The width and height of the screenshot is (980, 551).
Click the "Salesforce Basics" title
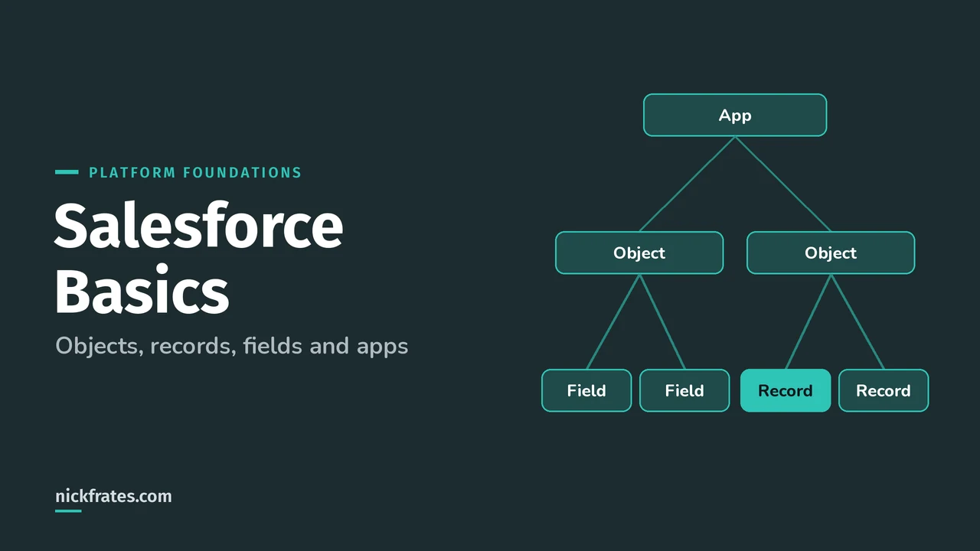(x=199, y=259)
